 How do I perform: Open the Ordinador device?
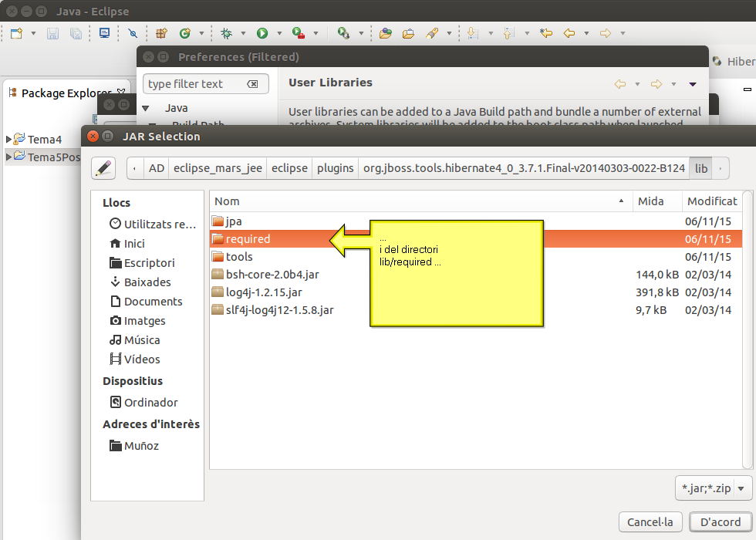[143, 402]
